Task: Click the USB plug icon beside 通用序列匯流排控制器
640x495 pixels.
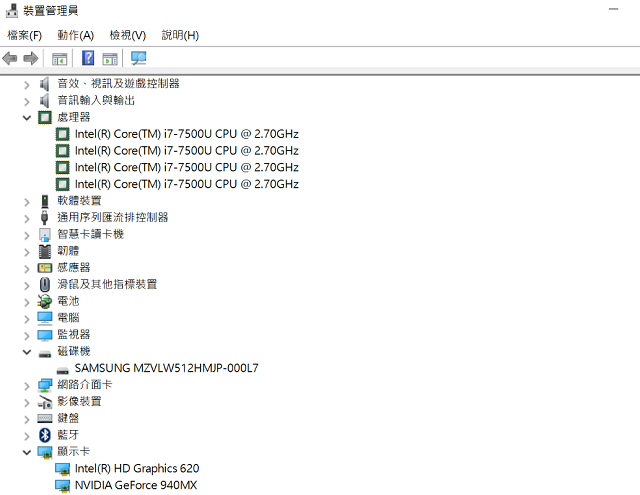Action: point(44,218)
